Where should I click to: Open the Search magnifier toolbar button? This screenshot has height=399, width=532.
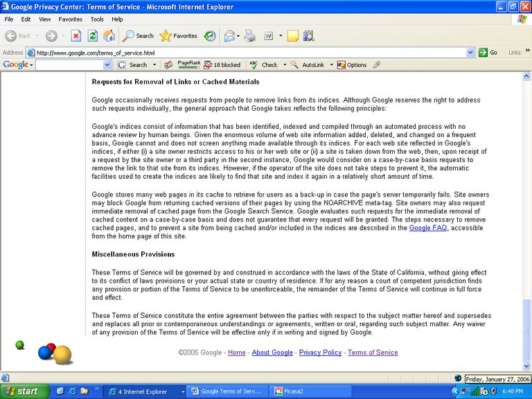(138, 35)
